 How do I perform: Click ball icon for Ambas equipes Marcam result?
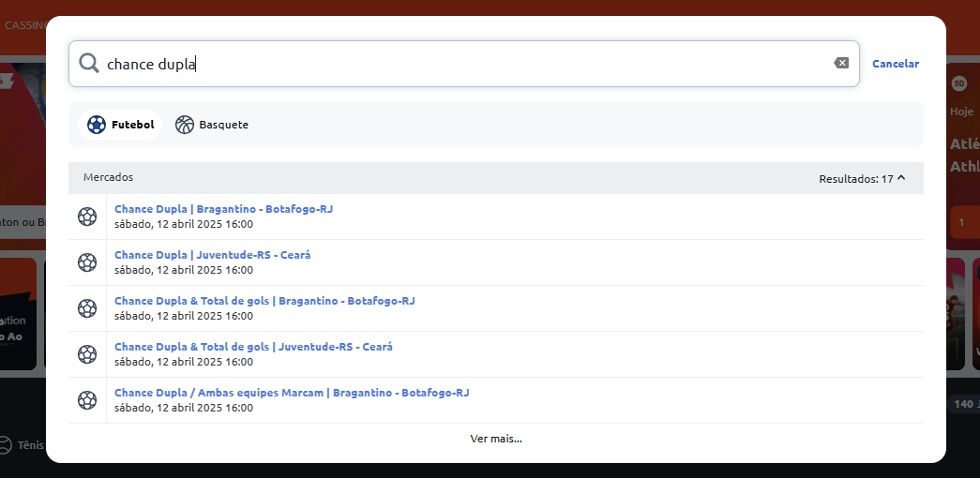[87, 400]
